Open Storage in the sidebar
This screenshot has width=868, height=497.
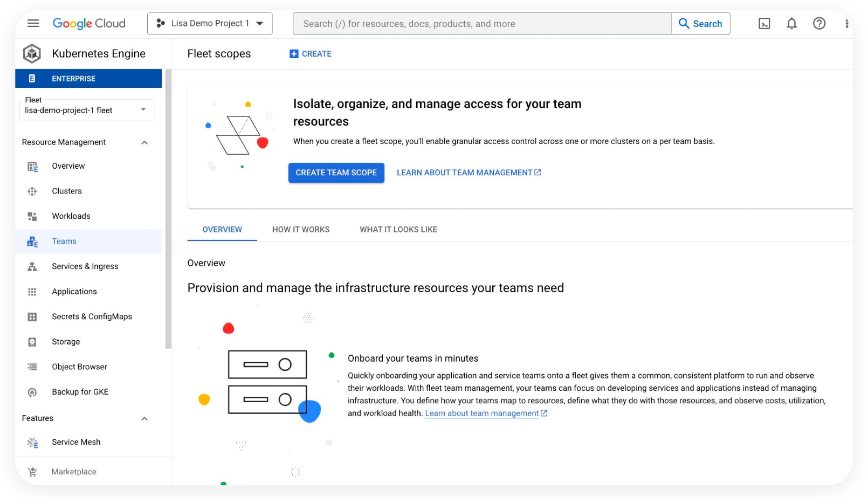(x=88, y=342)
